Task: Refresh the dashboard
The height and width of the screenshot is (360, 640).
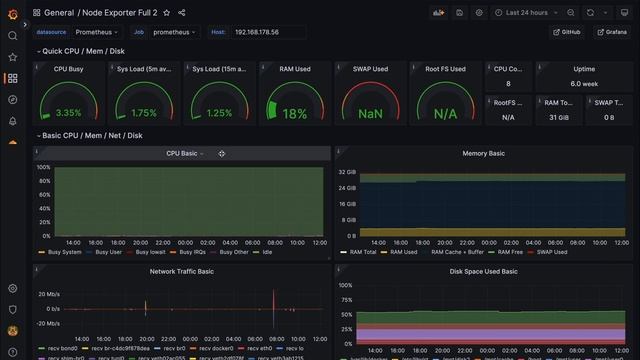Action: click(x=590, y=13)
